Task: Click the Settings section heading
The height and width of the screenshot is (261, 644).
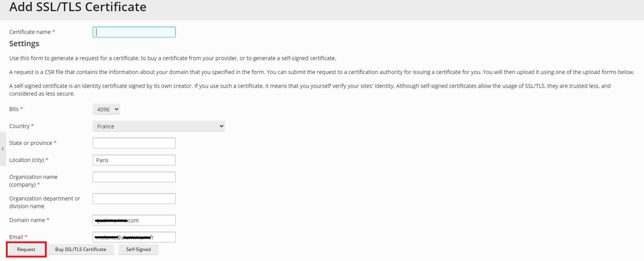Action: click(24, 44)
